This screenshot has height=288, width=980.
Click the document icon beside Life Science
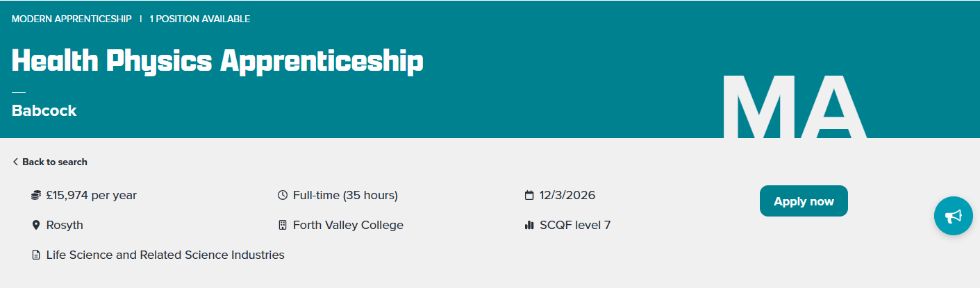pos(36,255)
